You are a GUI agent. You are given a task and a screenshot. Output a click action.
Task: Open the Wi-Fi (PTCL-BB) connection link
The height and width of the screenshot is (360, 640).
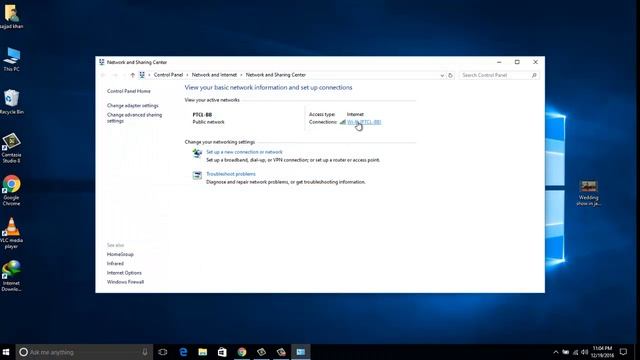(x=364, y=122)
